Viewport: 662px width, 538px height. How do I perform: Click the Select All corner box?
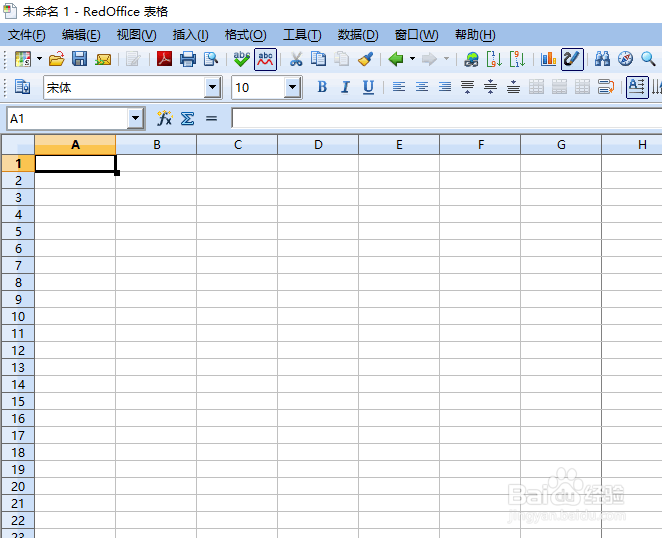(18, 145)
